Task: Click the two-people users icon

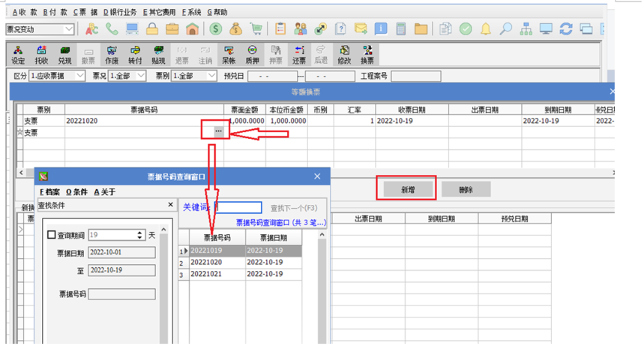Action: pos(301,29)
